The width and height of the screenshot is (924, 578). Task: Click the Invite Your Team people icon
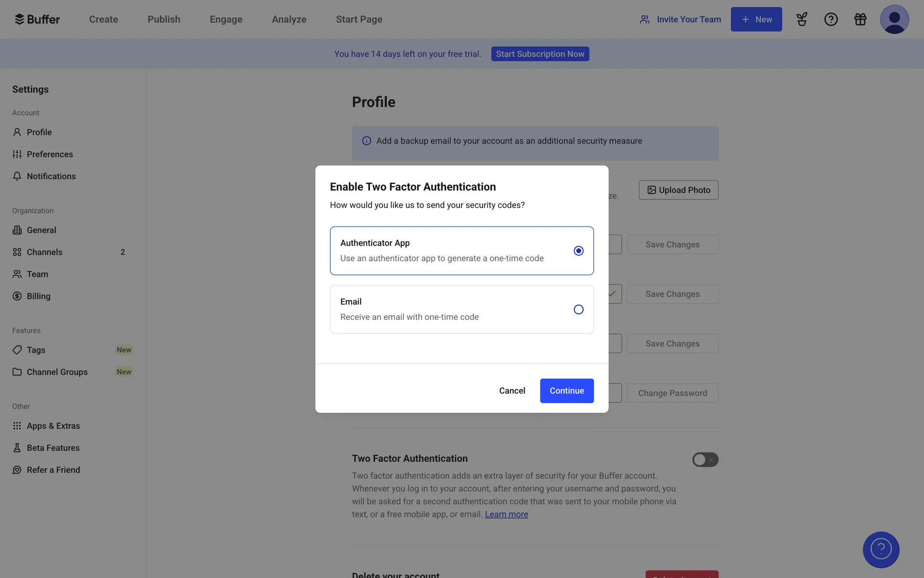645,19
